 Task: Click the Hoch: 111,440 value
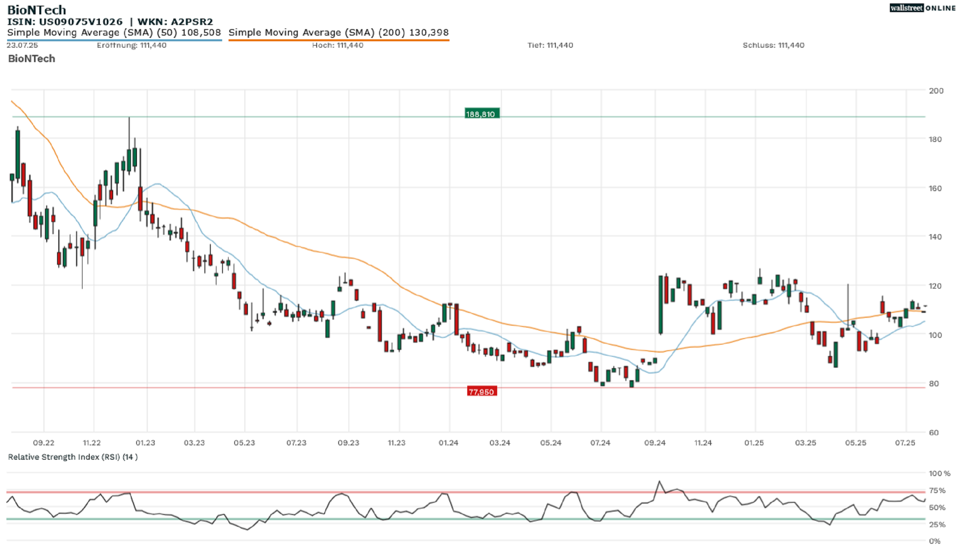337,45
